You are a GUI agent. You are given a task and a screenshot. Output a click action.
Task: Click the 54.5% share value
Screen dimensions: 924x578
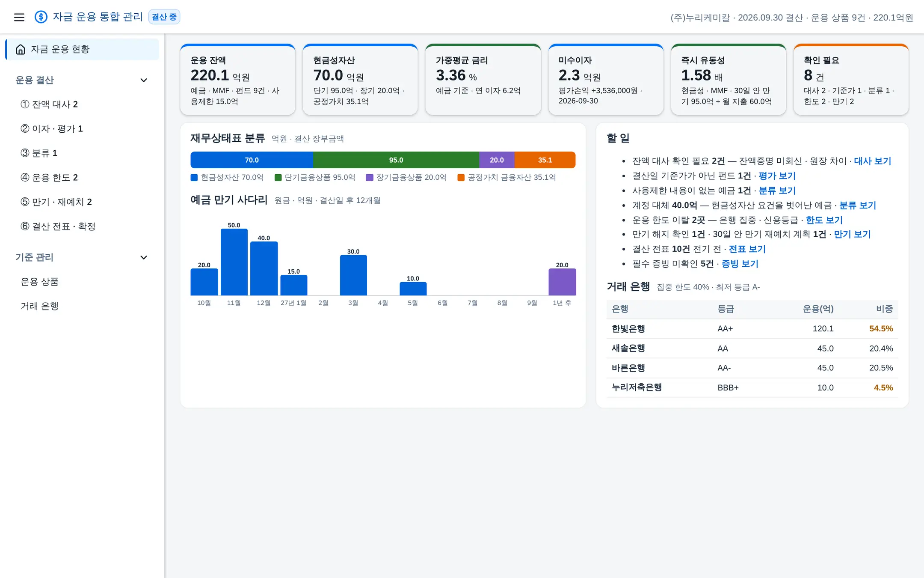[881, 329]
